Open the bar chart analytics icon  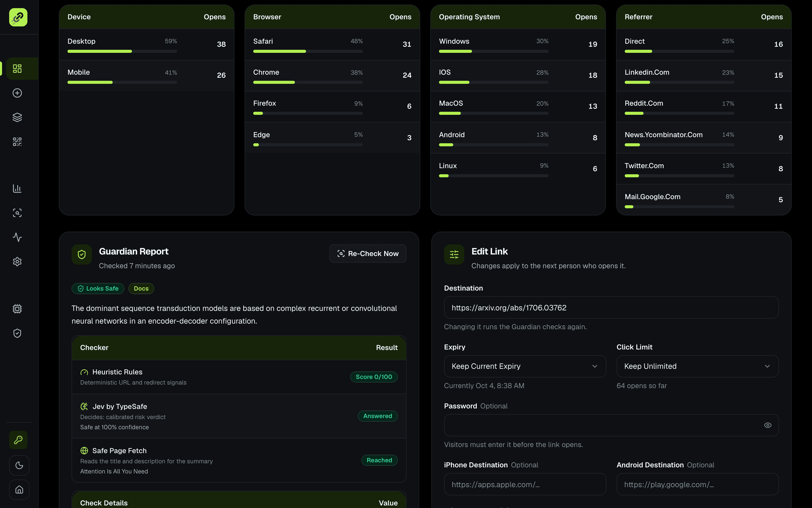(17, 188)
